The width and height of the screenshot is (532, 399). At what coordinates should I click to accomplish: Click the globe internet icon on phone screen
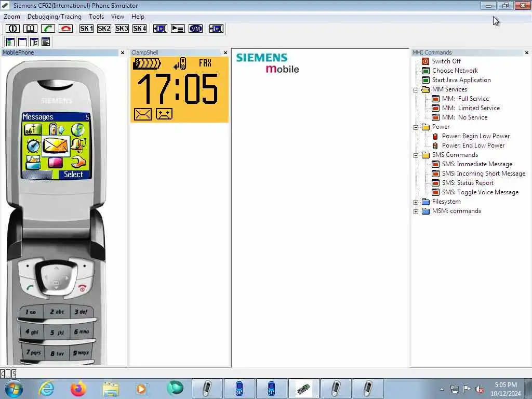(x=78, y=129)
